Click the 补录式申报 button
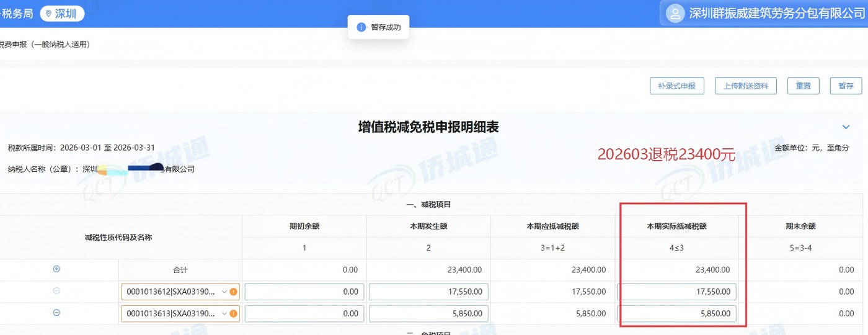 click(677, 86)
